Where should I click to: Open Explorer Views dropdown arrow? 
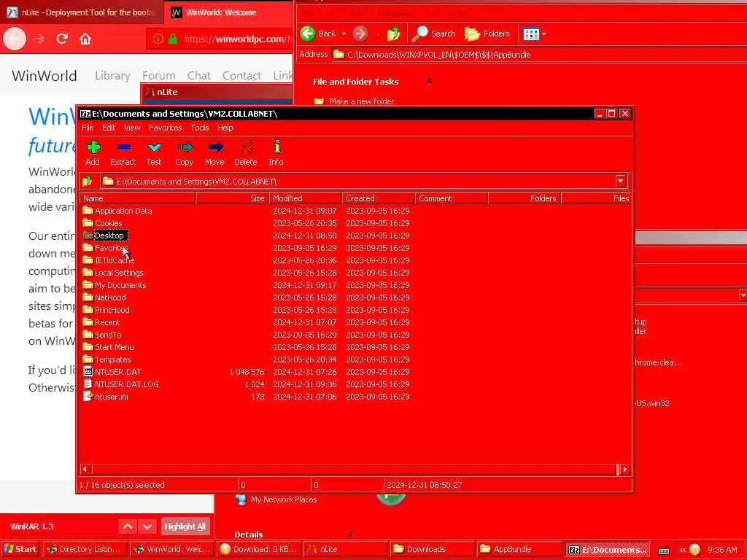[543, 34]
